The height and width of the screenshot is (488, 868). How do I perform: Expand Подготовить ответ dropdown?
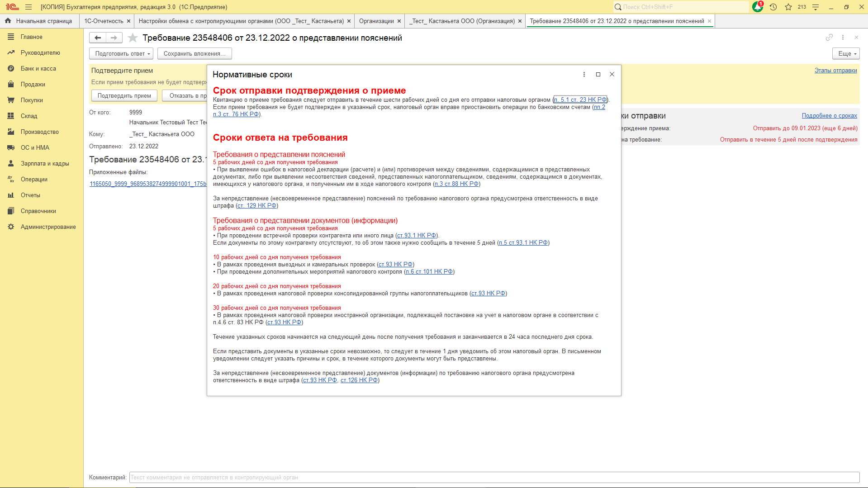click(x=121, y=53)
